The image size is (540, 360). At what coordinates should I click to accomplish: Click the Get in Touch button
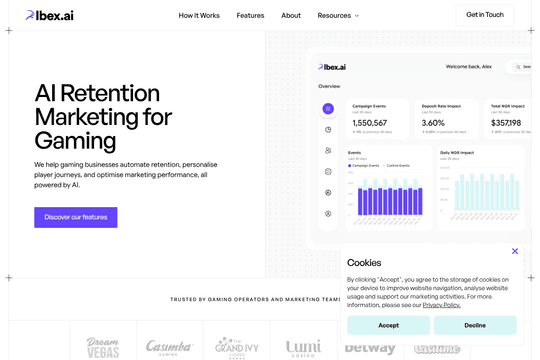pos(485,15)
